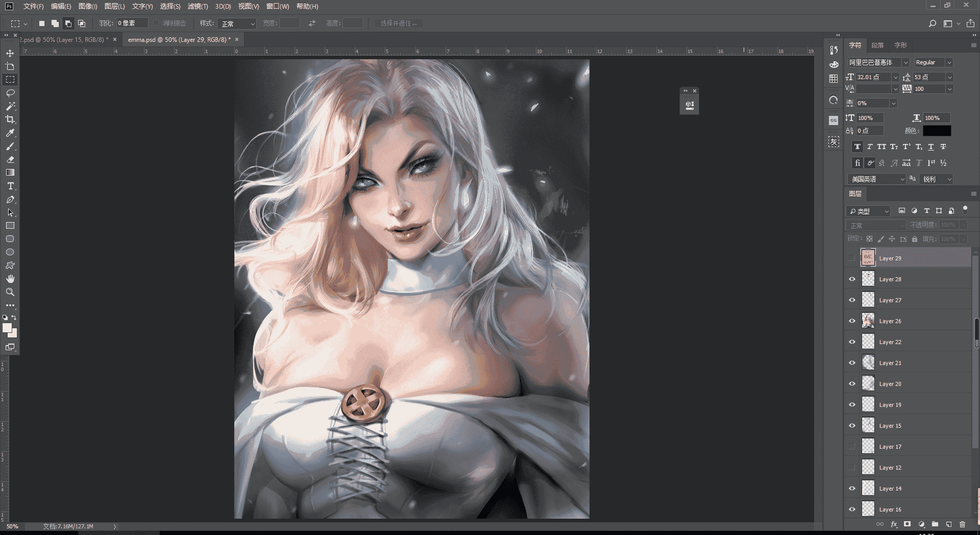
Task: Select the Brush tool
Action: 10,146
